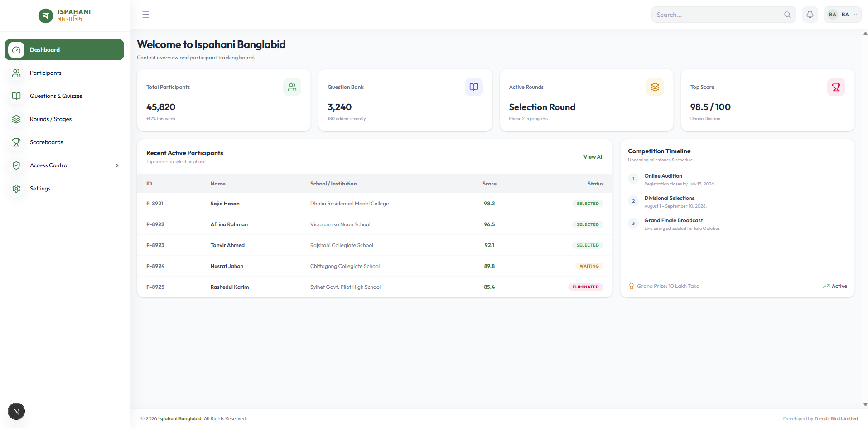This screenshot has width=868, height=428.
Task: Click the search magnifier icon
Action: click(x=787, y=15)
